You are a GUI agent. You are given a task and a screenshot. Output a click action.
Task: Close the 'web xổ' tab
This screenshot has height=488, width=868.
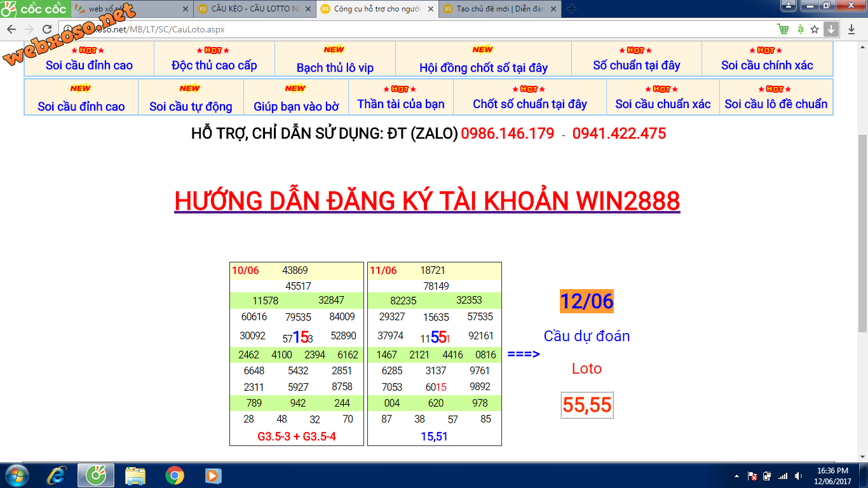(186, 9)
